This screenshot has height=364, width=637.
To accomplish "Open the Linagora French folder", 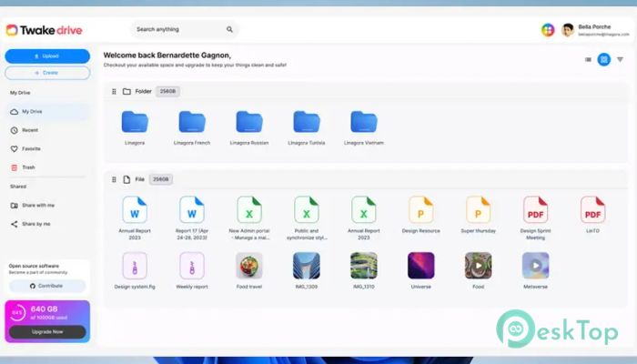I will tap(192, 122).
